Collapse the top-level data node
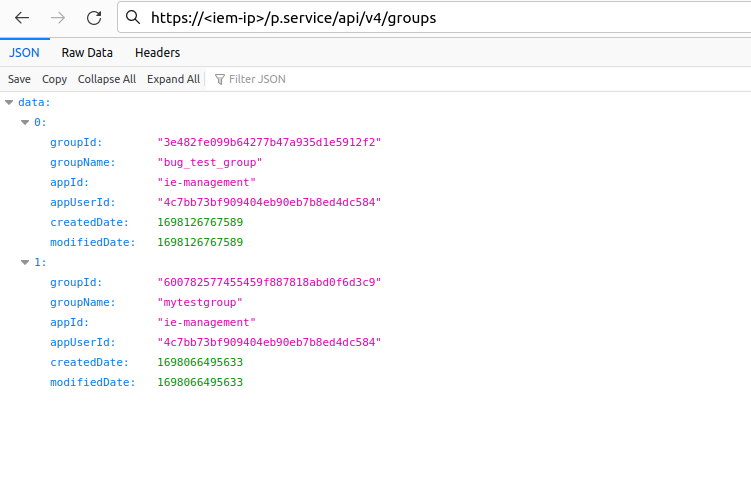Image resolution: width=751 pixels, height=477 pixels. click(9, 102)
